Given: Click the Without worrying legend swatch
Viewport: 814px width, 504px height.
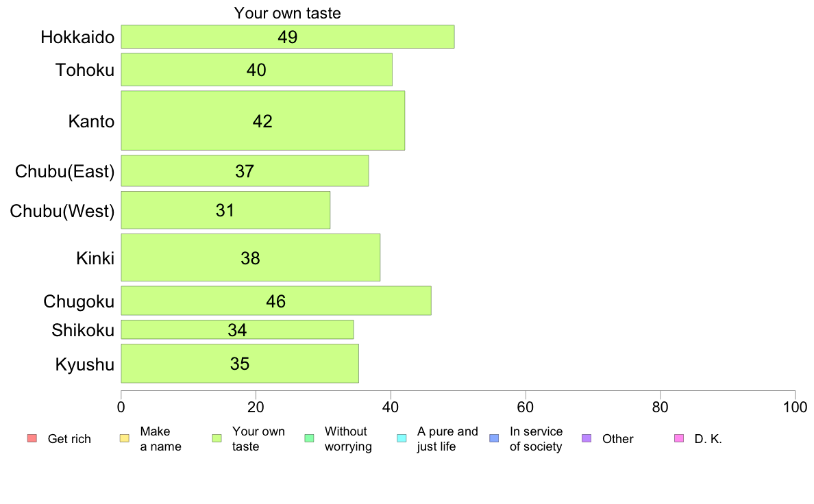Looking at the screenshot, I should 309,438.
